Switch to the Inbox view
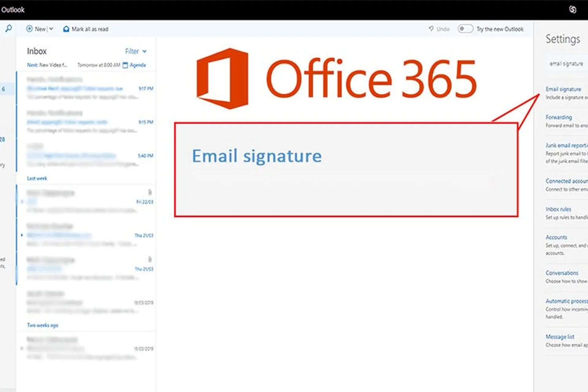This screenshot has height=392, width=588. click(x=36, y=51)
